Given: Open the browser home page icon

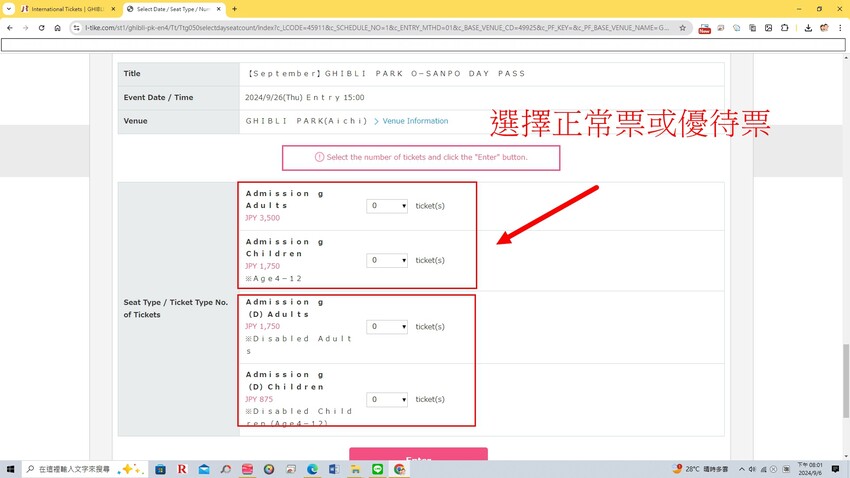Looking at the screenshot, I should tap(57, 28).
